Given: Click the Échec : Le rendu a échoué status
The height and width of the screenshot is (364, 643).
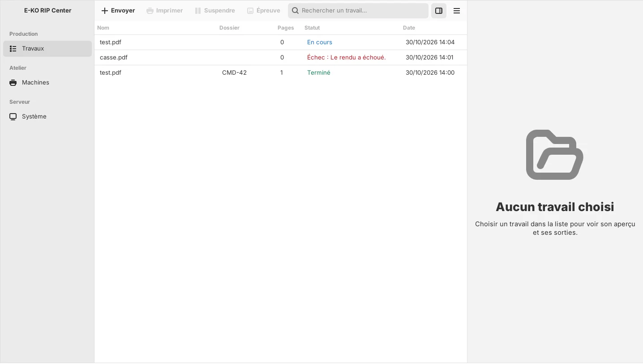Looking at the screenshot, I should pyautogui.click(x=346, y=58).
